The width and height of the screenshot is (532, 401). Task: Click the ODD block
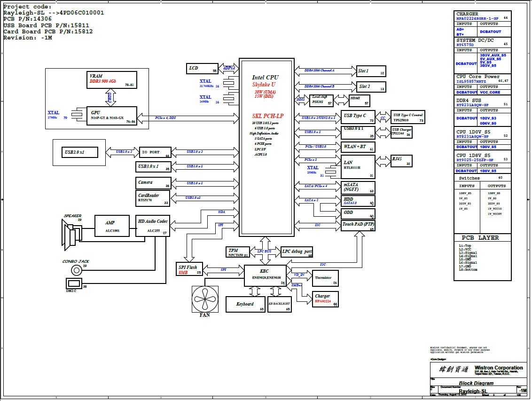click(358, 214)
